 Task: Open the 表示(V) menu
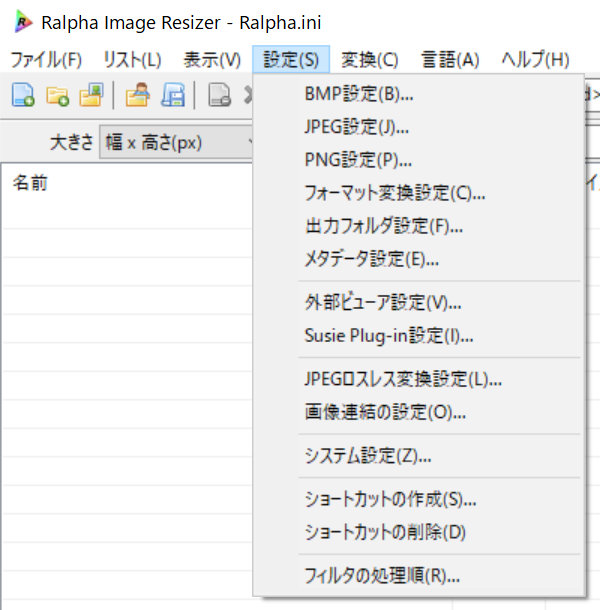pyautogui.click(x=212, y=60)
